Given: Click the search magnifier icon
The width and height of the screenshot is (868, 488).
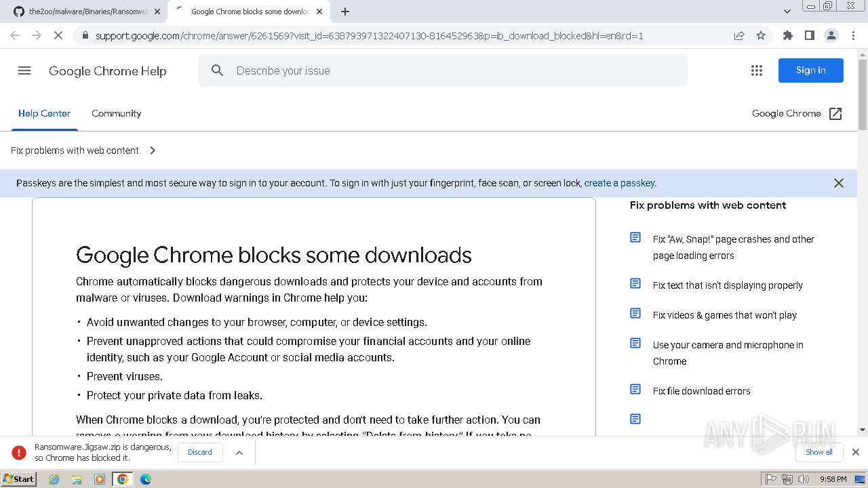Looking at the screenshot, I should pos(217,70).
